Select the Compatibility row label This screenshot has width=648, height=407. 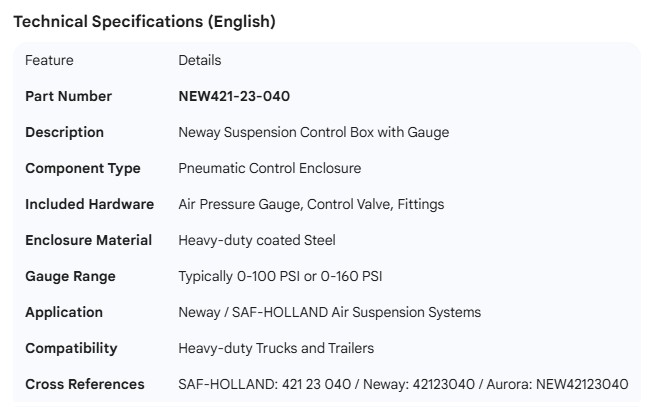click(71, 348)
